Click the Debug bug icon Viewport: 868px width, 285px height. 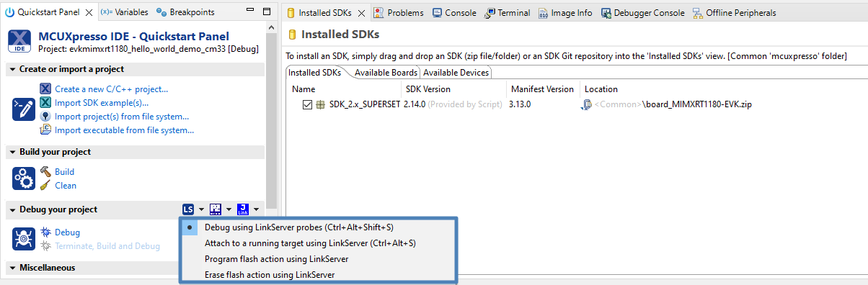[x=45, y=232]
